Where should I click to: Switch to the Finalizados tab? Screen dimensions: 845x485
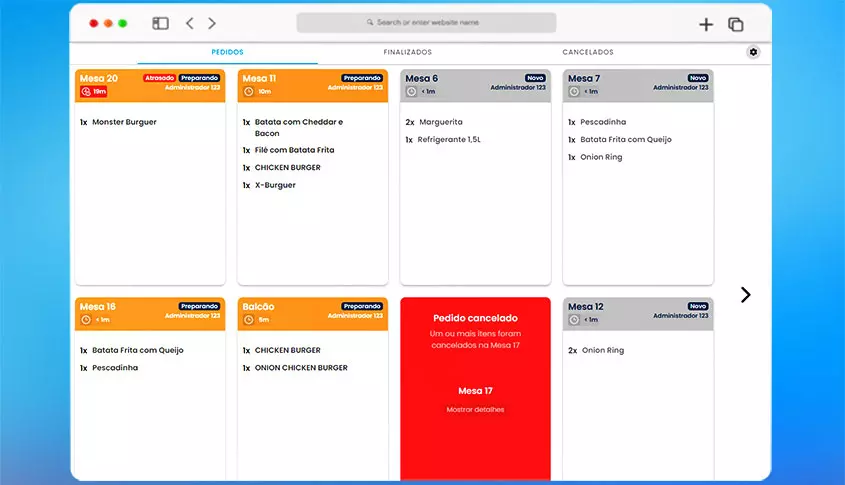[407, 52]
